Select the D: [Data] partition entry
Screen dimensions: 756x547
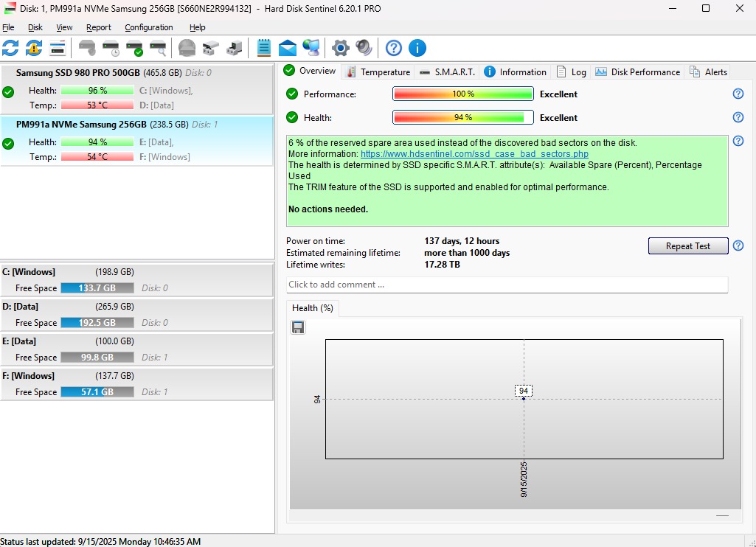[137, 314]
